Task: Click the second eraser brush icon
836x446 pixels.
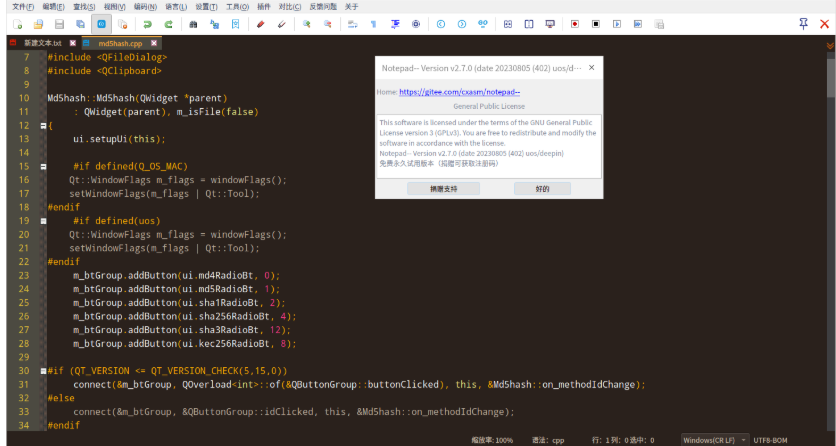Action: 282,24
